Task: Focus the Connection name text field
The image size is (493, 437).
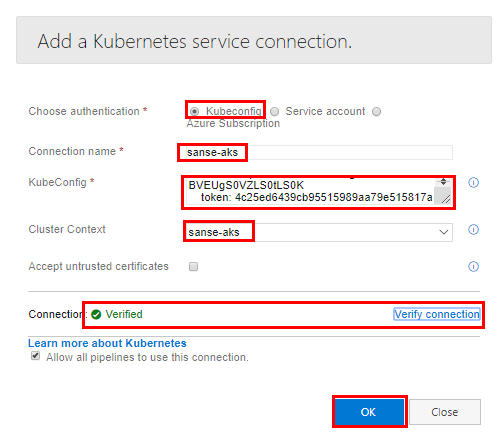Action: pyautogui.click(x=316, y=153)
